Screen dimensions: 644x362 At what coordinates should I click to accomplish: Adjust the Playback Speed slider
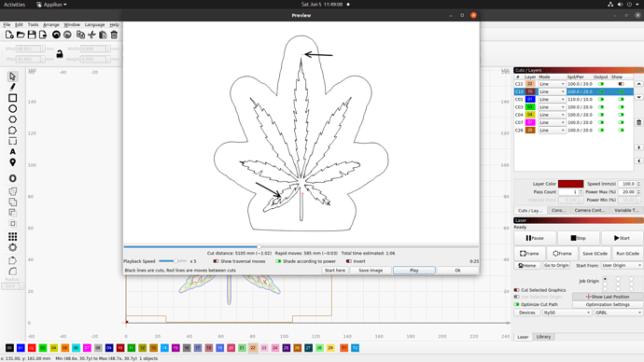tap(173, 261)
